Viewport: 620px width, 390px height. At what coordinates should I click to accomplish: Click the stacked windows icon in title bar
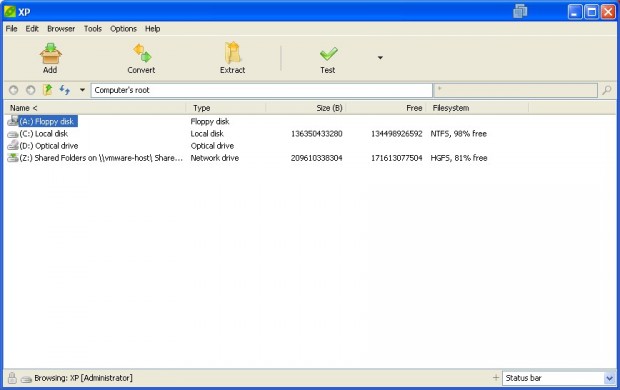click(520, 11)
